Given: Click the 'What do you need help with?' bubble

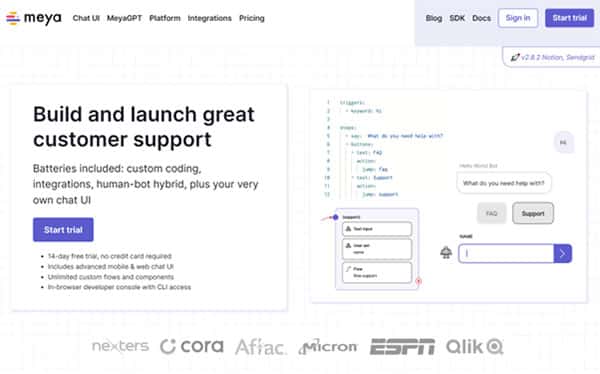Looking at the screenshot, I should (x=504, y=183).
